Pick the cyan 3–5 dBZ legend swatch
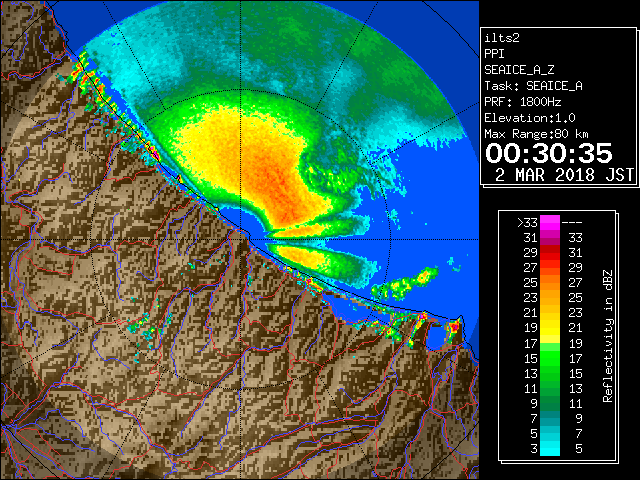 click(x=550, y=448)
